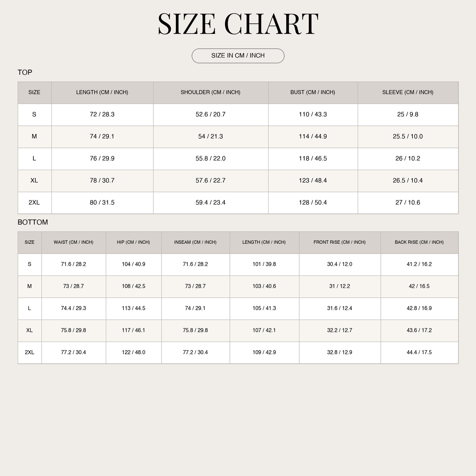
Task: Select the 31 / 12.2 front rise cell
Action: coord(340,287)
